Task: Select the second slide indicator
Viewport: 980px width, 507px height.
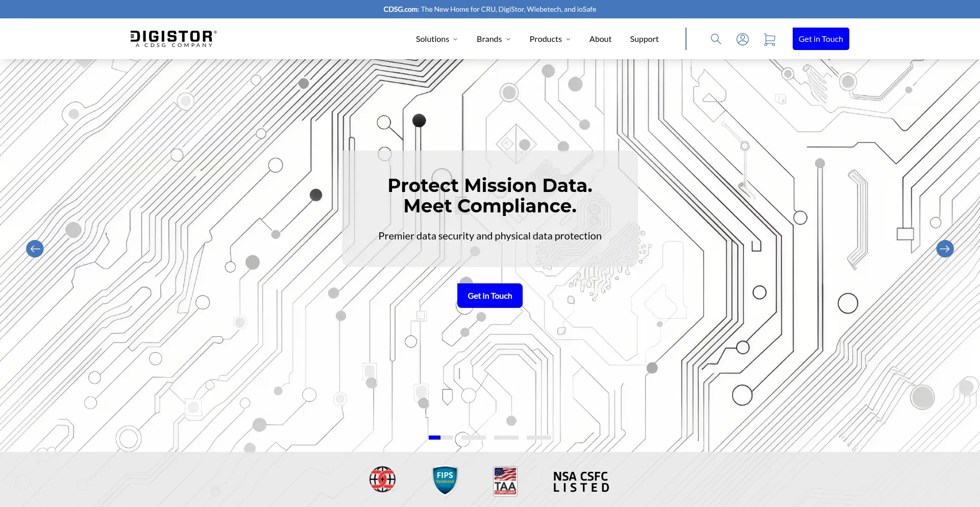Action: pyautogui.click(x=474, y=438)
